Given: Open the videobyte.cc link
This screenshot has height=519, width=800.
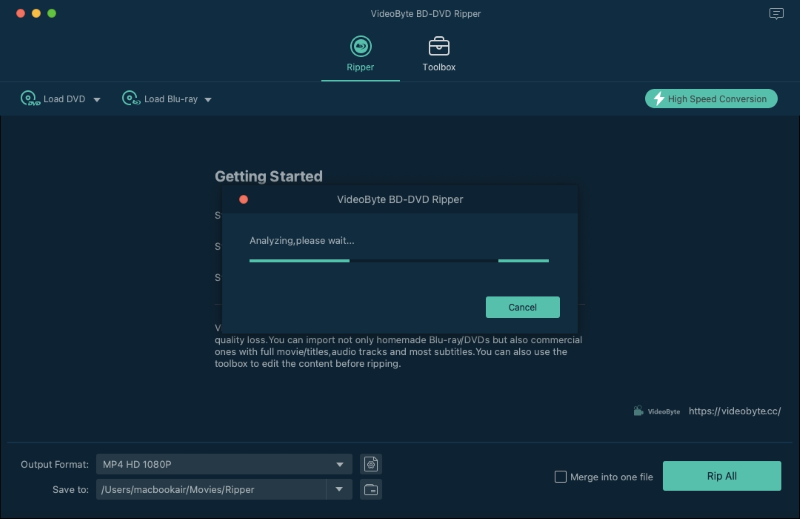Looking at the screenshot, I should pyautogui.click(x=734, y=411).
